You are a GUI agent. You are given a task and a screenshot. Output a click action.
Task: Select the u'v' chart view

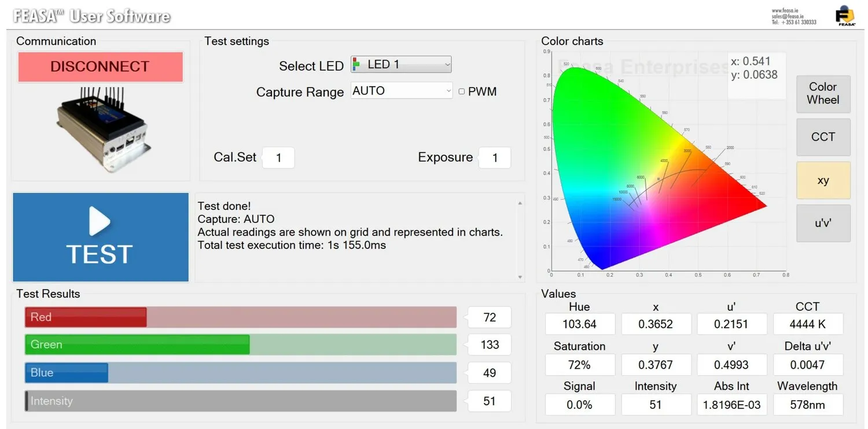tap(823, 223)
